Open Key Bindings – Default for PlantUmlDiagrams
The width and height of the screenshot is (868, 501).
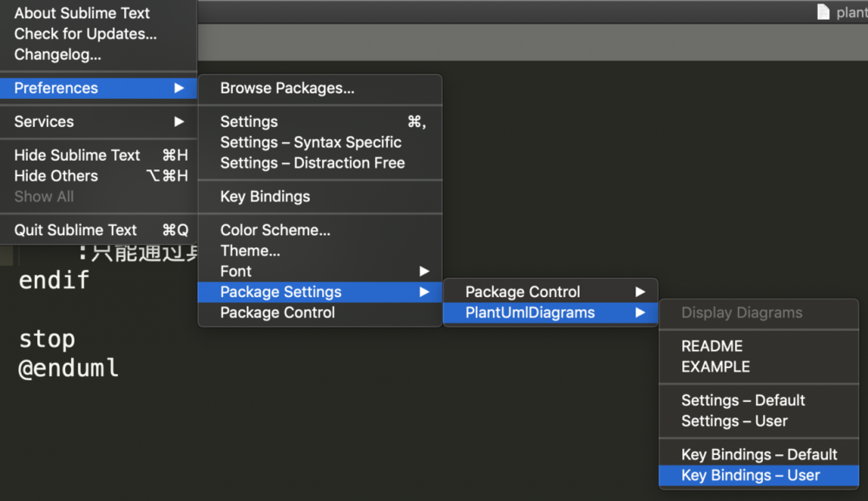(x=759, y=454)
